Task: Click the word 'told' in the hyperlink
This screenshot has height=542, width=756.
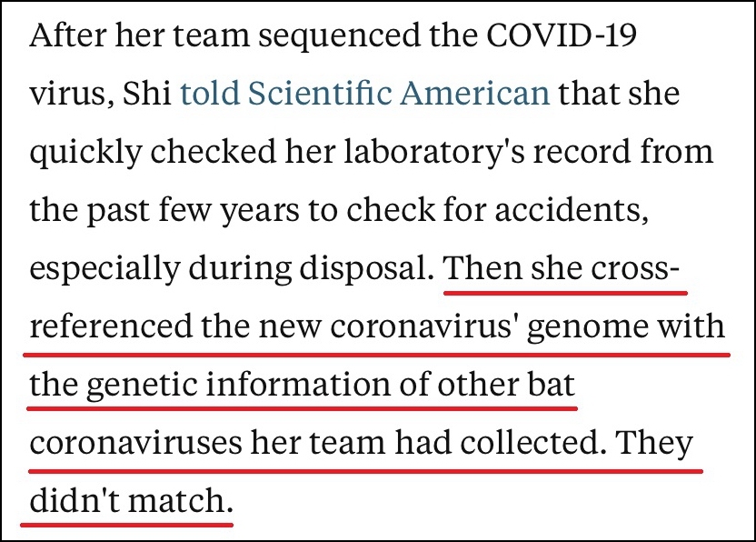Action: click(210, 93)
